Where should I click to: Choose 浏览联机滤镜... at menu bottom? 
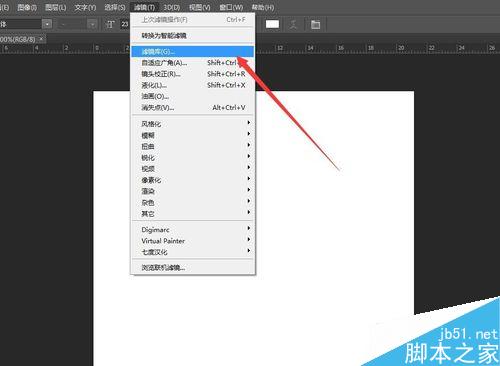click(193, 267)
